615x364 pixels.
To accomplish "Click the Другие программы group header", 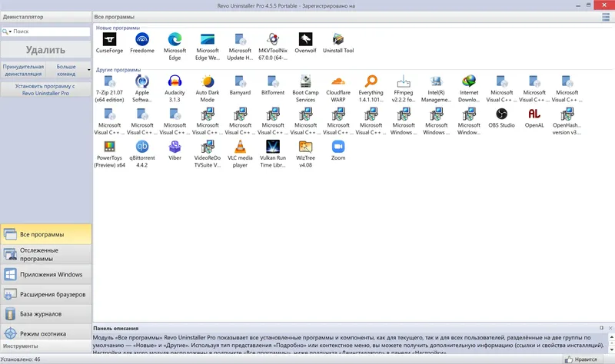I will [118, 70].
